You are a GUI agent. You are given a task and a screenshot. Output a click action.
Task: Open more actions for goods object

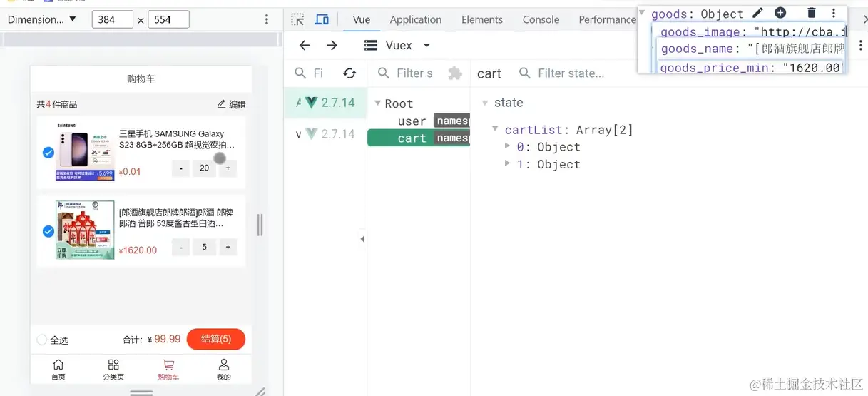pyautogui.click(x=833, y=13)
